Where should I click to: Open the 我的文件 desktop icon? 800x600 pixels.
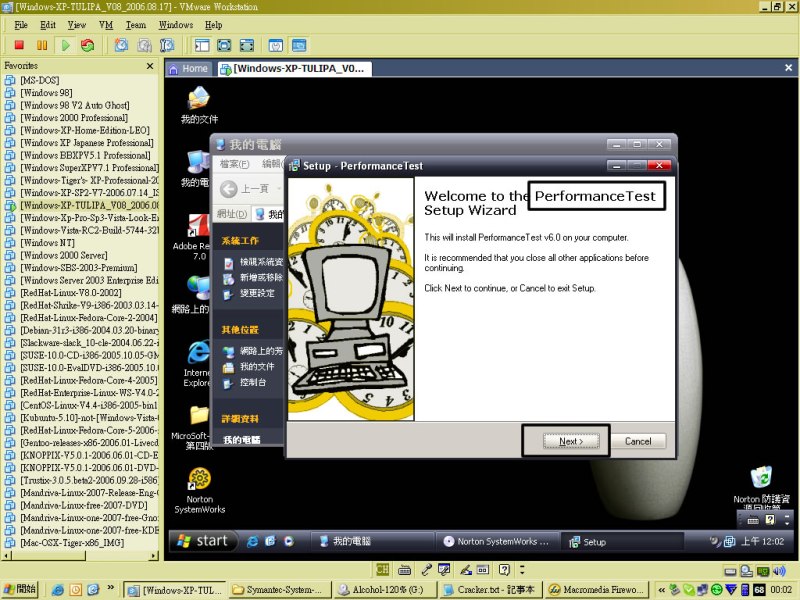[199, 106]
